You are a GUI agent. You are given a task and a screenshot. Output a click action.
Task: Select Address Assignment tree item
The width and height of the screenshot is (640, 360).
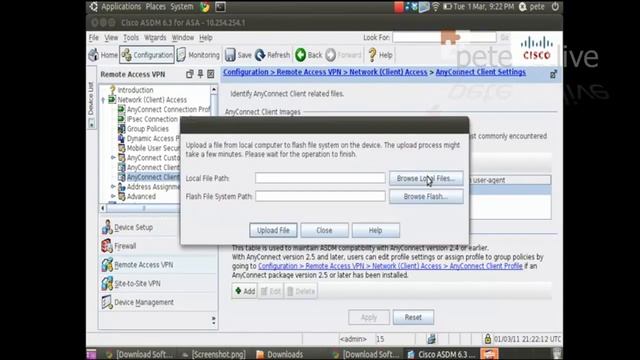click(153, 187)
